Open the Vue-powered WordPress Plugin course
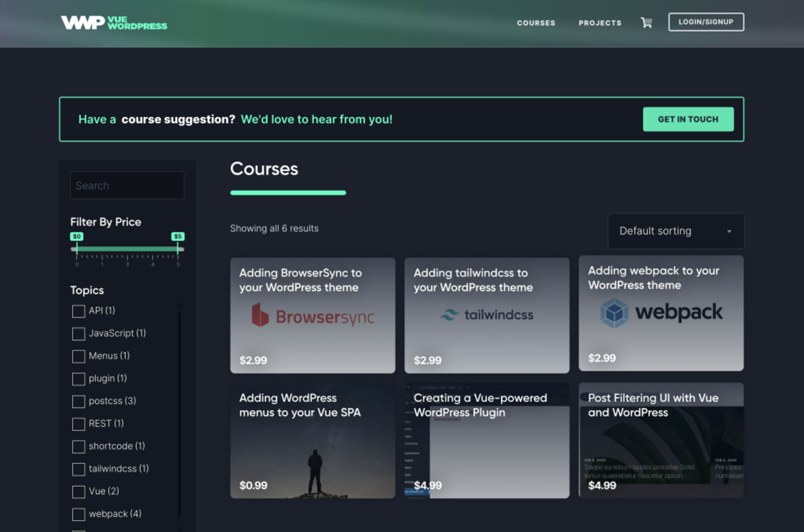Viewport: 804px width, 532px height. pos(487,440)
